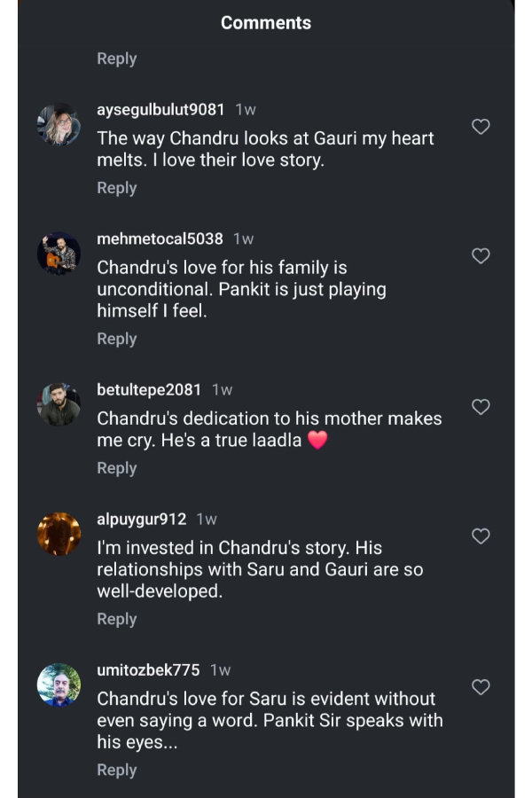Tap the heart icon on betultepe2081's comment
This screenshot has width=532, height=798.
(481, 407)
